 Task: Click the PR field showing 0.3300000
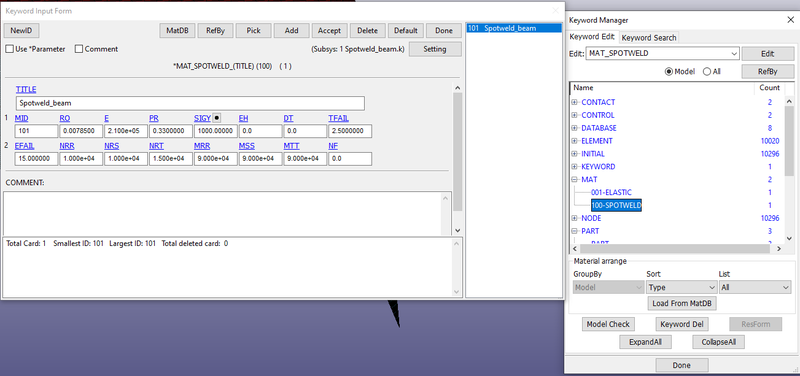pyautogui.click(x=171, y=131)
